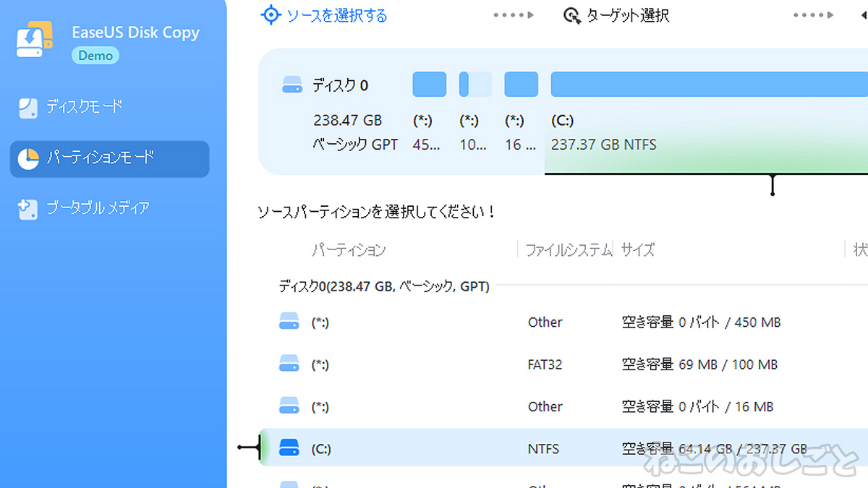Click the (C:) label in disk map
The width and height of the screenshot is (868, 488).
coord(563,121)
